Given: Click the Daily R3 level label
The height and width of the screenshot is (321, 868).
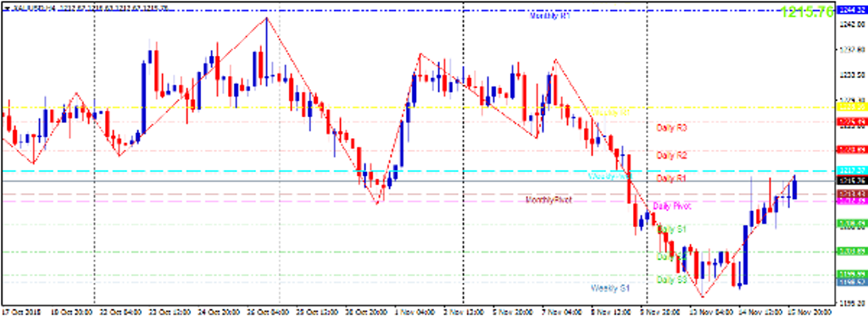Looking at the screenshot, I should [x=671, y=128].
